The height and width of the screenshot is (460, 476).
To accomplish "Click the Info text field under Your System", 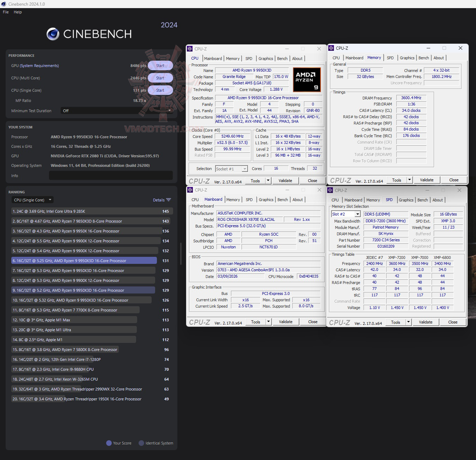I will [111, 176].
